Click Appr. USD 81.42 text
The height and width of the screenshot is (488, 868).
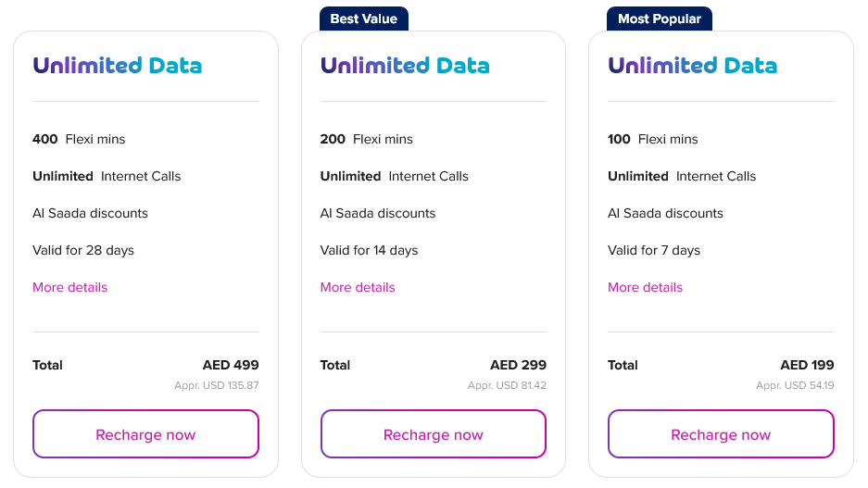click(x=507, y=385)
